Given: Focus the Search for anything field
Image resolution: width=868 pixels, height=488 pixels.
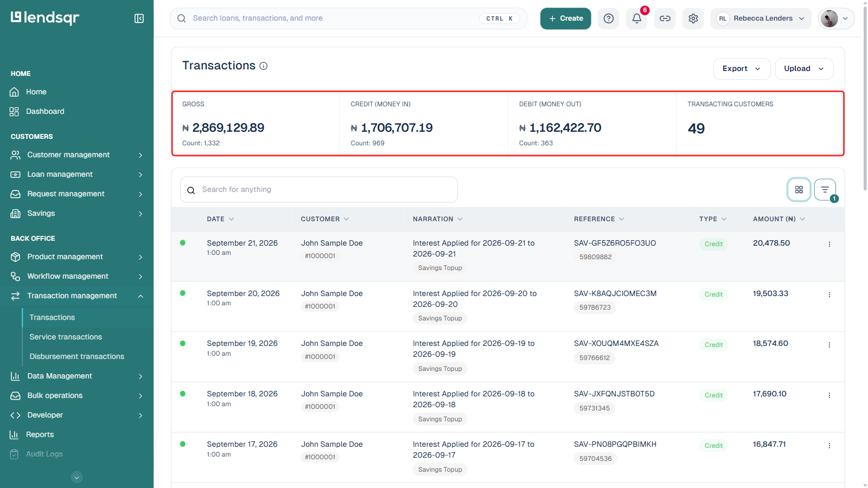Looking at the screenshot, I should point(319,190).
